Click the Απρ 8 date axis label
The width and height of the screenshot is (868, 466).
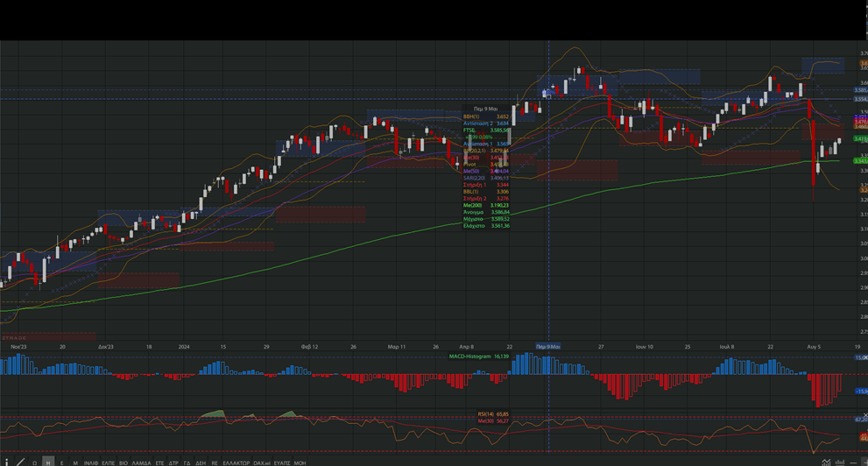click(x=466, y=347)
